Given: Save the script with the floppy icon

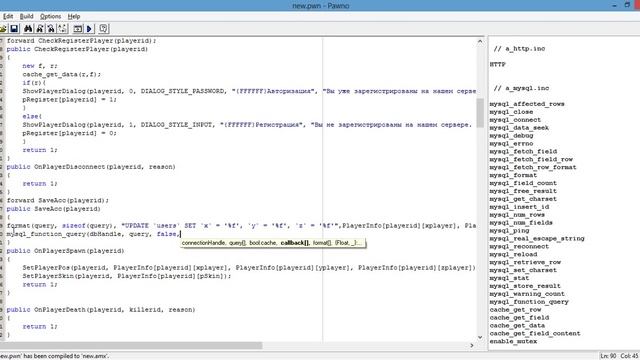Looking at the screenshot, I should [x=14, y=29].
